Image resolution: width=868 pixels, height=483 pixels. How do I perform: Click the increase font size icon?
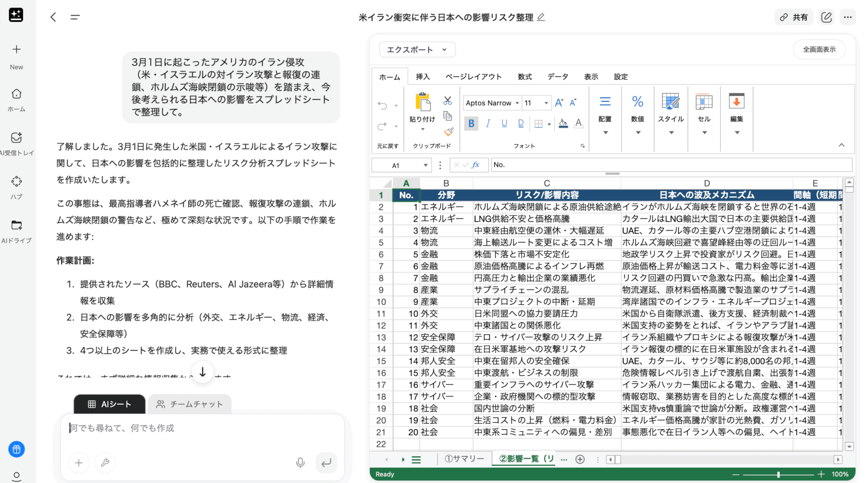tap(559, 103)
